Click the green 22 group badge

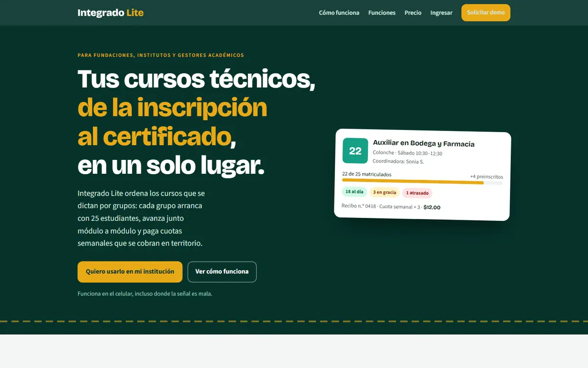pos(355,151)
